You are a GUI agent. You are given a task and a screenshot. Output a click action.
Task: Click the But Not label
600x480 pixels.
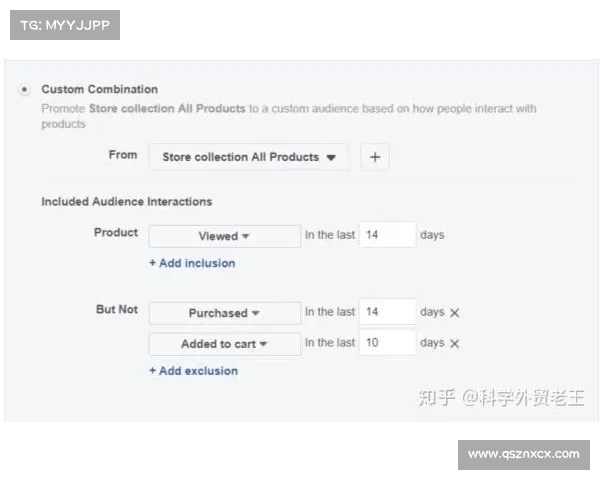point(117,310)
